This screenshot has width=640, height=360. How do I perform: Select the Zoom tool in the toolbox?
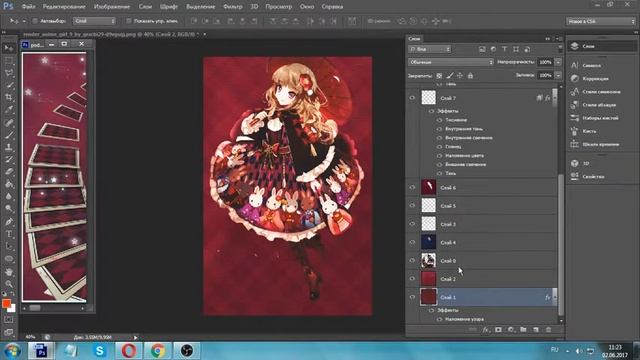pyautogui.click(x=9, y=284)
